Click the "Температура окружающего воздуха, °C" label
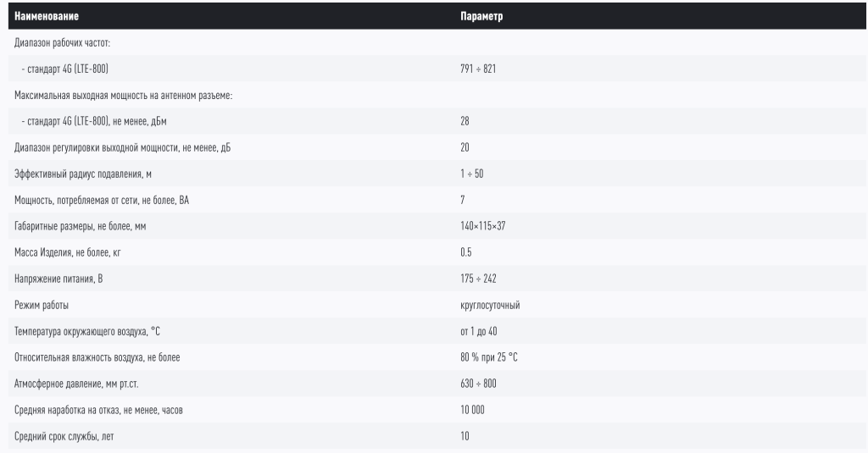Viewport: 868px width, 453px height. click(x=87, y=331)
